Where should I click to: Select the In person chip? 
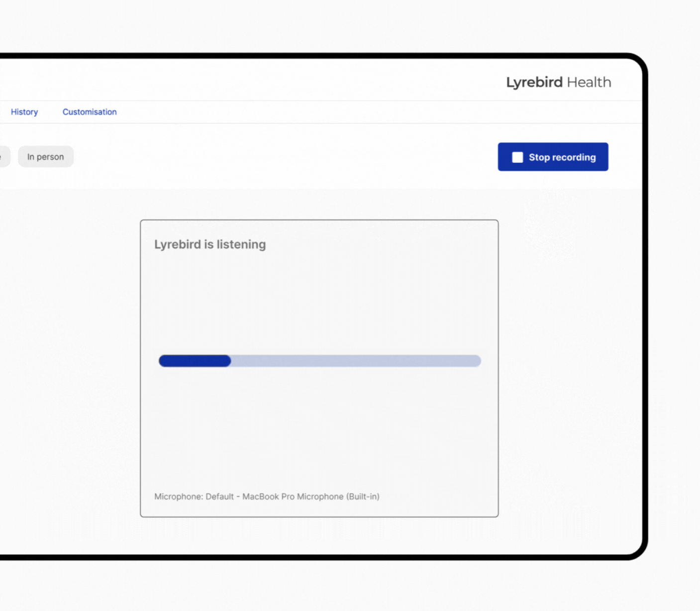point(46,157)
